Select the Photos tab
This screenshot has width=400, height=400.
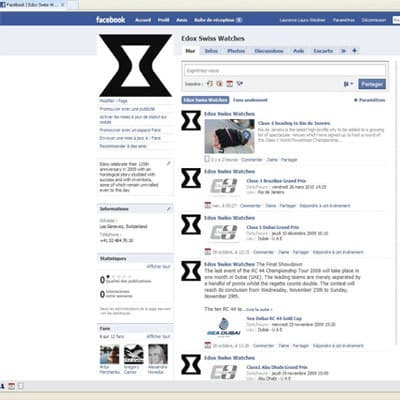coord(236,51)
